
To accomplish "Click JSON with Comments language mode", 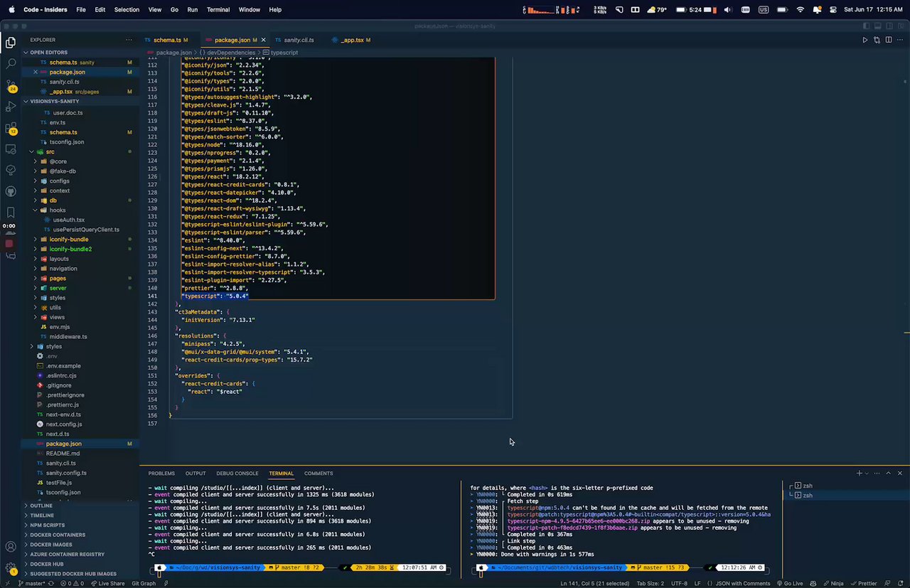I will coord(743,583).
